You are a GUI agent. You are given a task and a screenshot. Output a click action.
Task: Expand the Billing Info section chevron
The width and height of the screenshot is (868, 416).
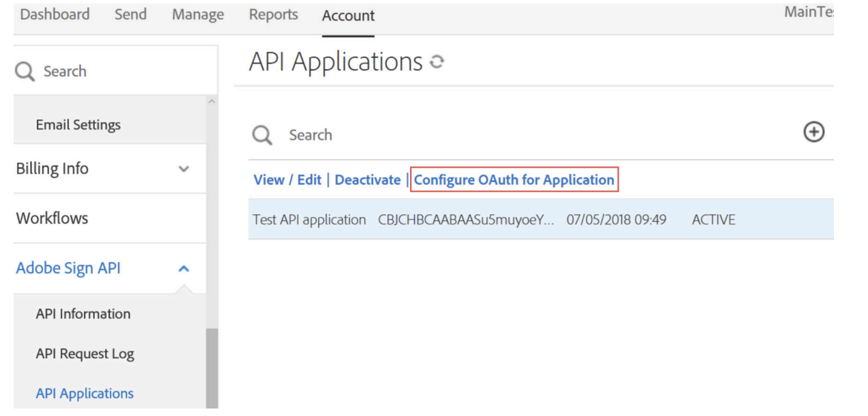click(x=183, y=168)
